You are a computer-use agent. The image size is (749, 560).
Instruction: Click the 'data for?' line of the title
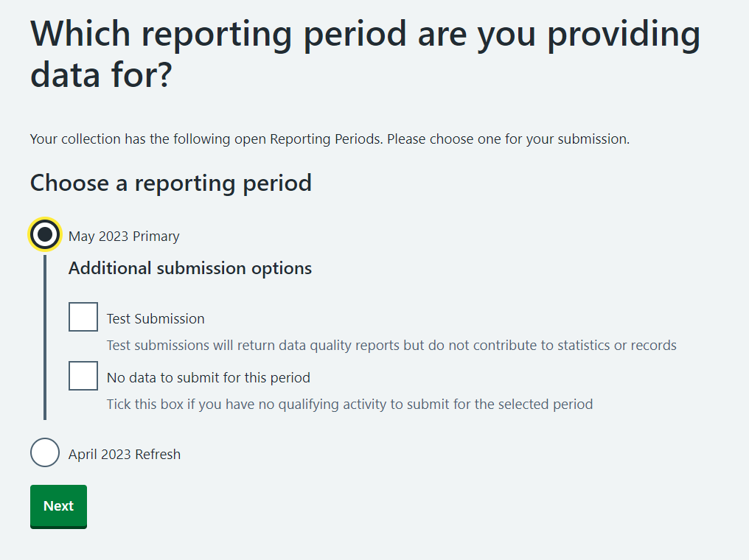(101, 77)
